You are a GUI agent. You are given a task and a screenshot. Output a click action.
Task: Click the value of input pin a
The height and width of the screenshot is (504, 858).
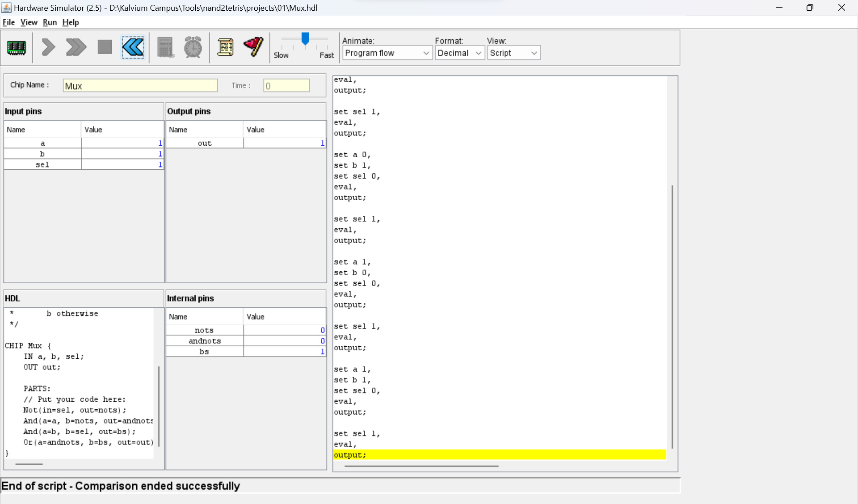pos(122,143)
